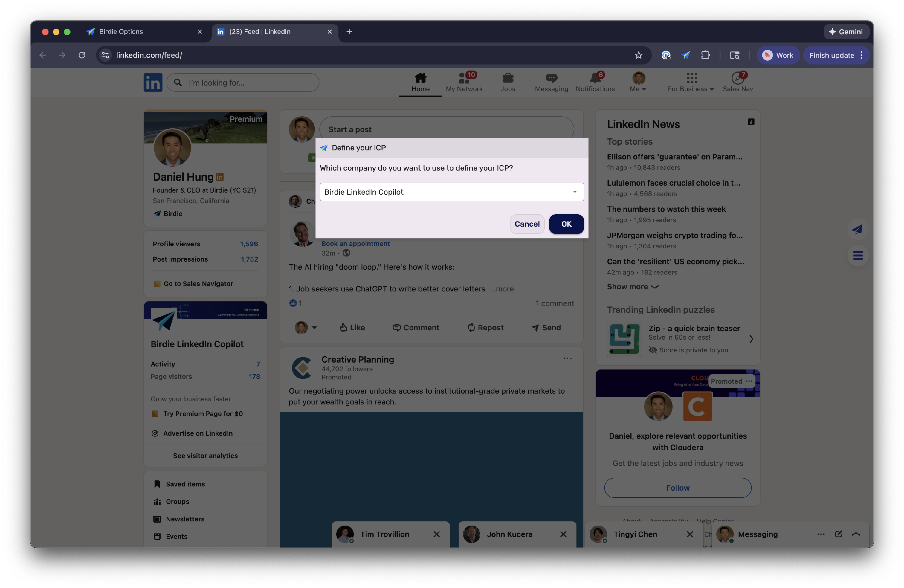
Task: Close the Tim Trovillion chat bubble
Action: [x=436, y=534]
